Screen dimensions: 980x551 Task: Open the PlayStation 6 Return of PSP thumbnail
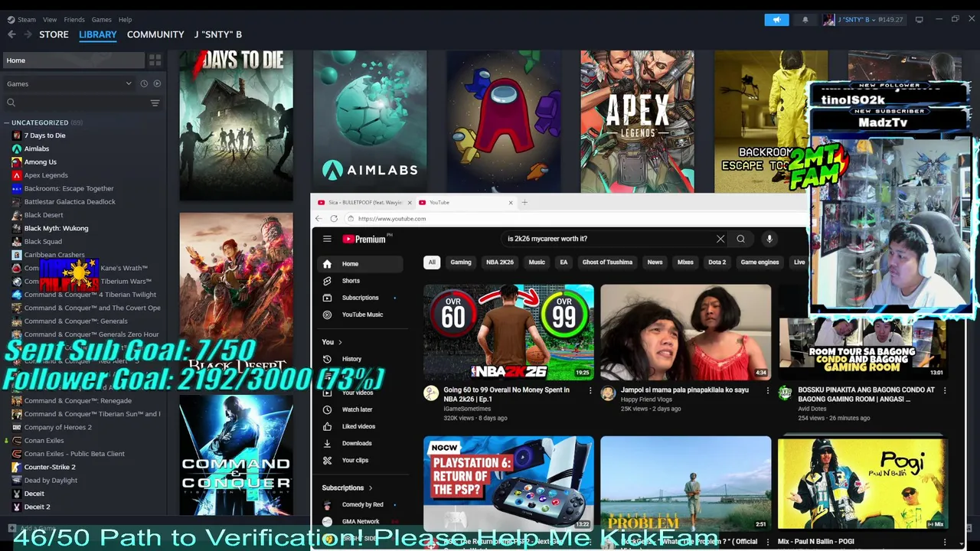click(508, 483)
